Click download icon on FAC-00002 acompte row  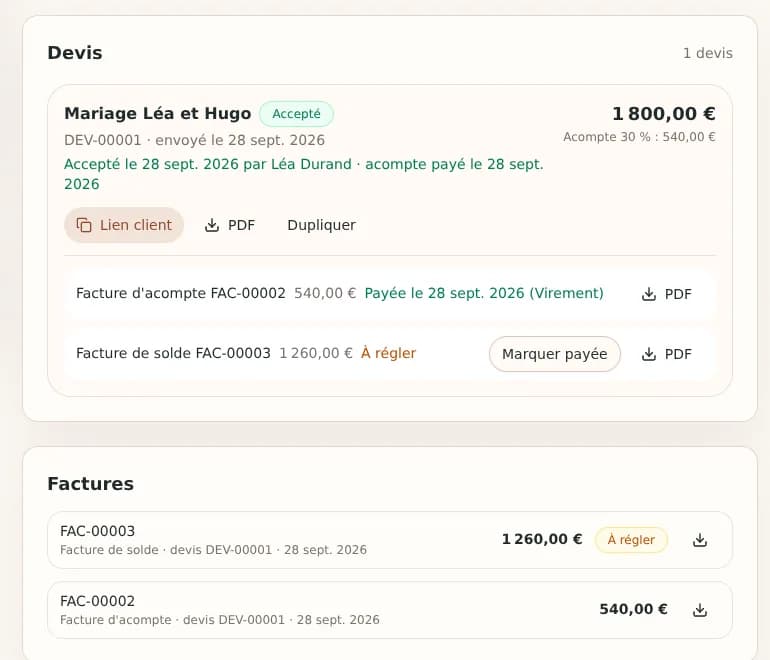[x=649, y=294]
